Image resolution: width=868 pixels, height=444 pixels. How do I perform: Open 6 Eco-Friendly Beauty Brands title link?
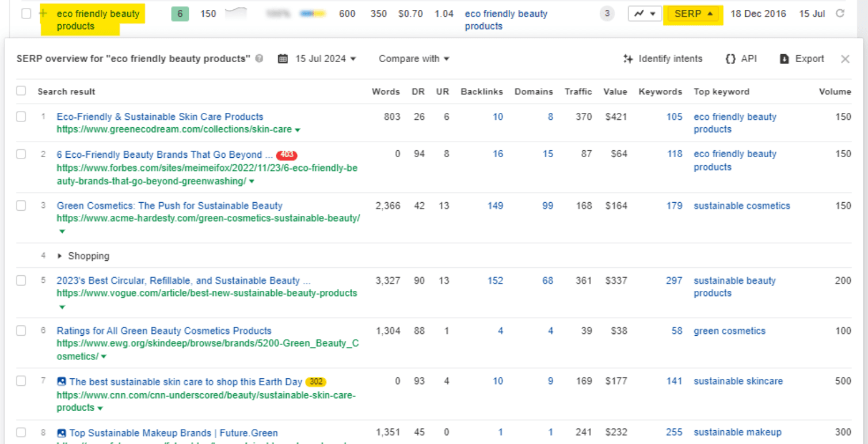[165, 154]
